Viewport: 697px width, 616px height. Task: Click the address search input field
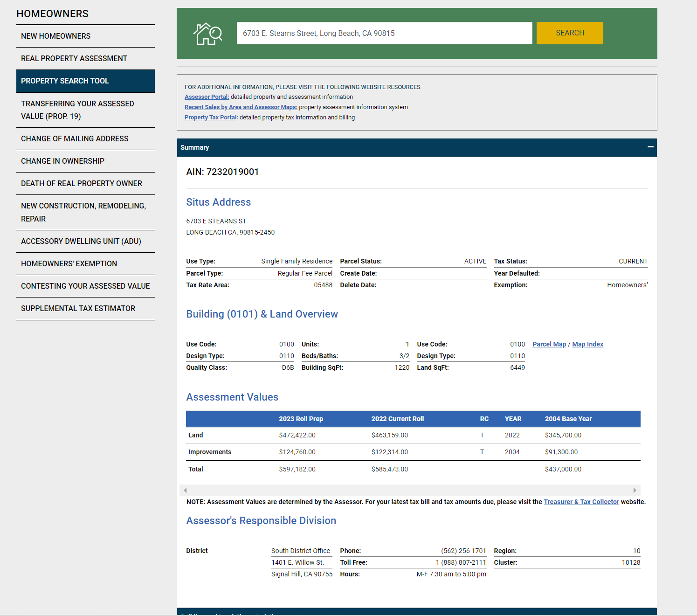pos(384,33)
